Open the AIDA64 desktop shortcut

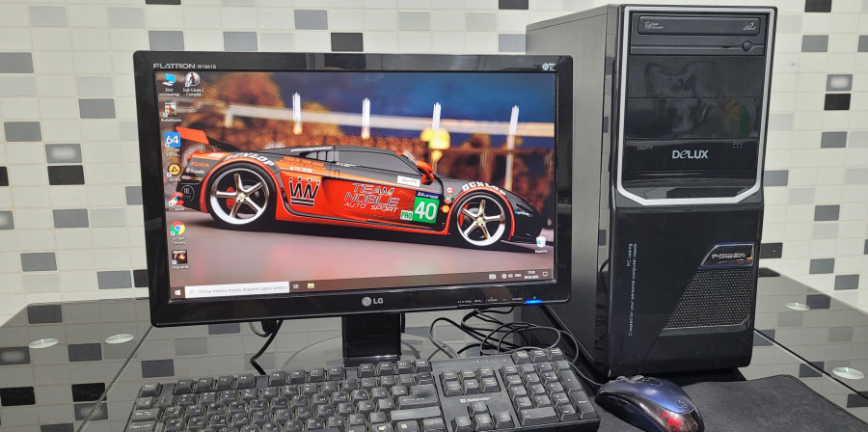point(173,141)
